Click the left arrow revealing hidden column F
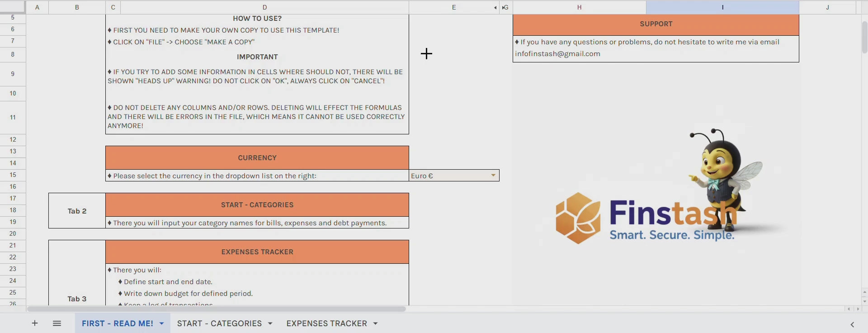The height and width of the screenshot is (333, 868). coord(495,8)
